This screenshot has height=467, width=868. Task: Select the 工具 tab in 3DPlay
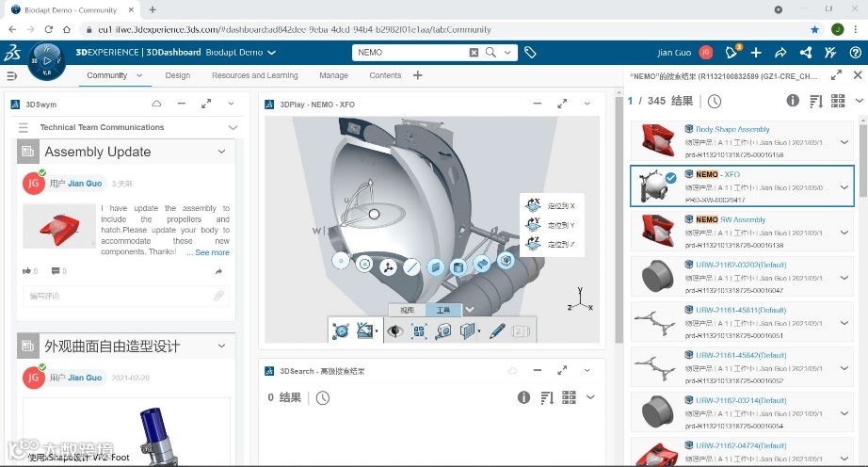[x=442, y=310]
